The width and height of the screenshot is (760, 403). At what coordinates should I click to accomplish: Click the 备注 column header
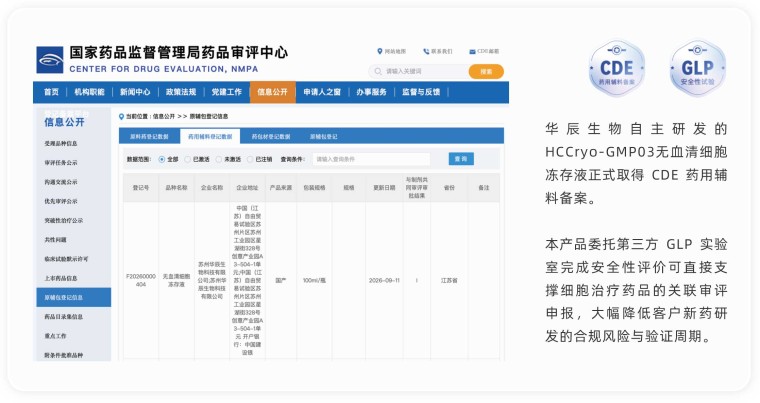484,188
